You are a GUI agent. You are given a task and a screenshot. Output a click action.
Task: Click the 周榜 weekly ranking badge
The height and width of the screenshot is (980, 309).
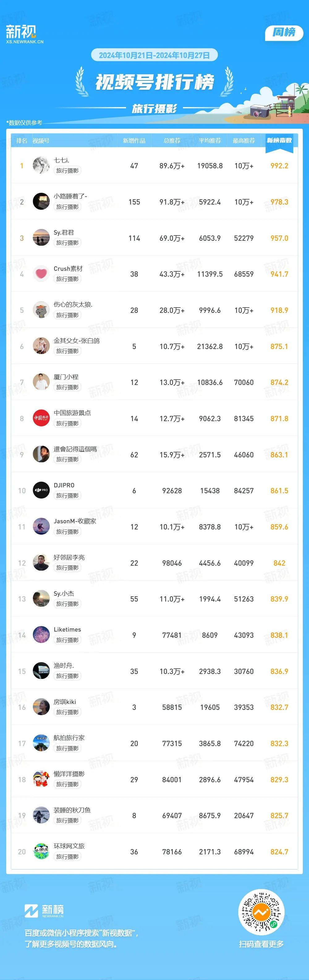[284, 33]
